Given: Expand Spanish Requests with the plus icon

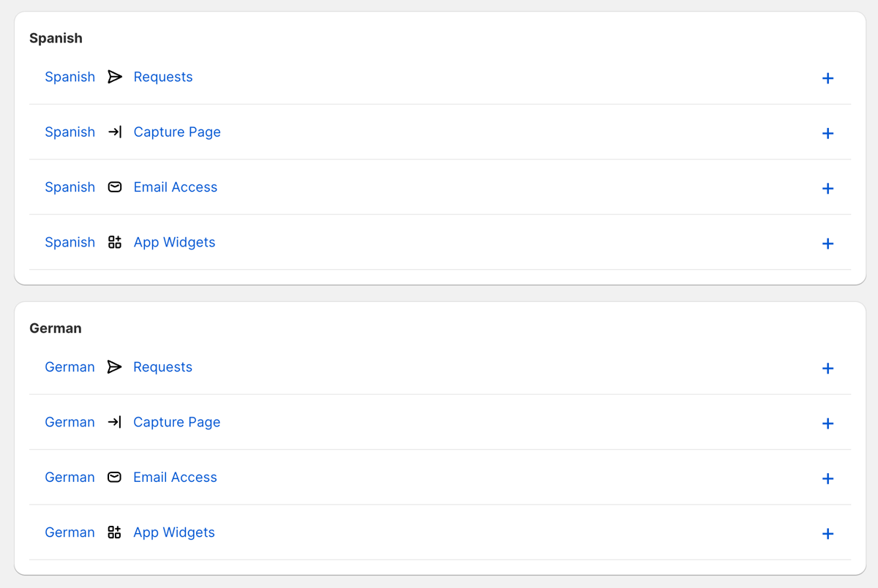Looking at the screenshot, I should (828, 78).
